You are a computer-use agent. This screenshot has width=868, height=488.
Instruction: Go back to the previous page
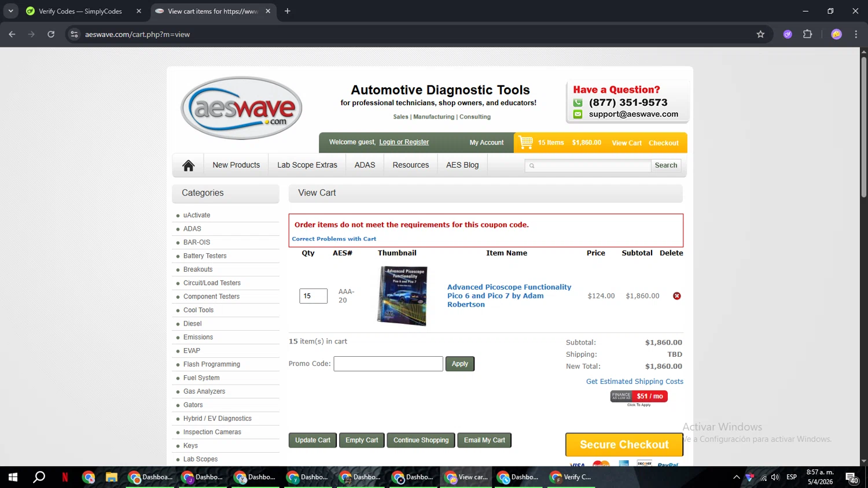click(x=12, y=34)
